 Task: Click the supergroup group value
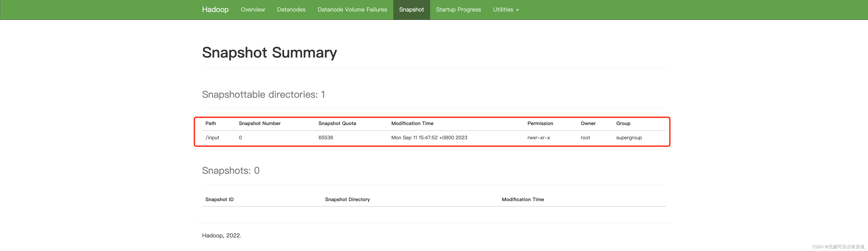[629, 138]
